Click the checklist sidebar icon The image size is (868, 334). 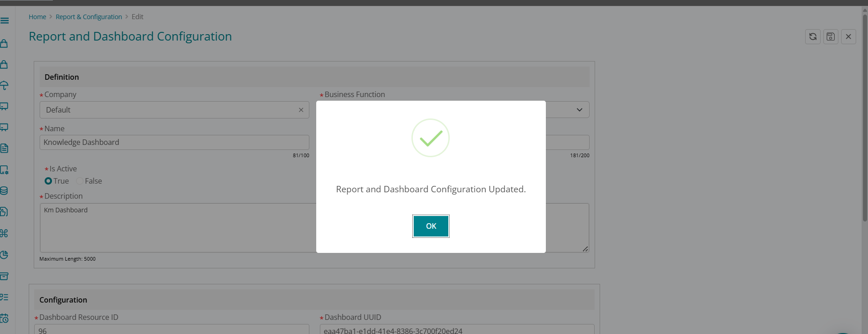5,297
